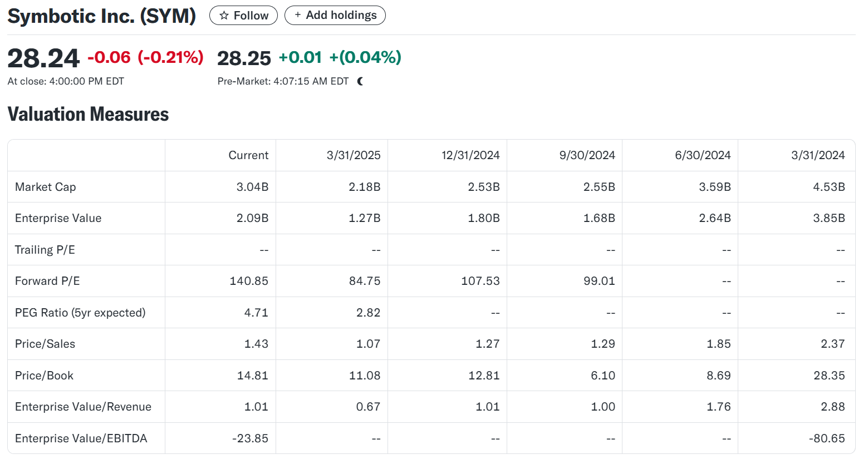This screenshot has height=464, width=868.
Task: Select the 3/31/2025 column header
Action: pyautogui.click(x=354, y=155)
